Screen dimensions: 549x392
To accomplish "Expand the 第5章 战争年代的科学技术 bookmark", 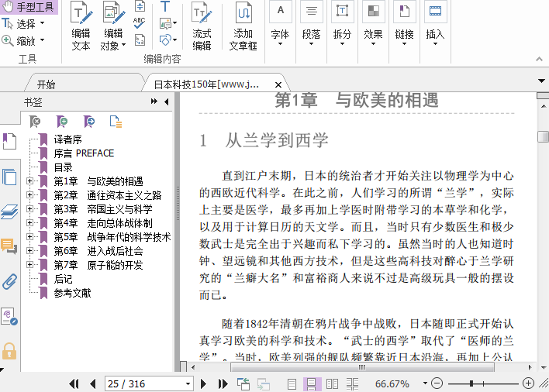I will click(x=29, y=237).
